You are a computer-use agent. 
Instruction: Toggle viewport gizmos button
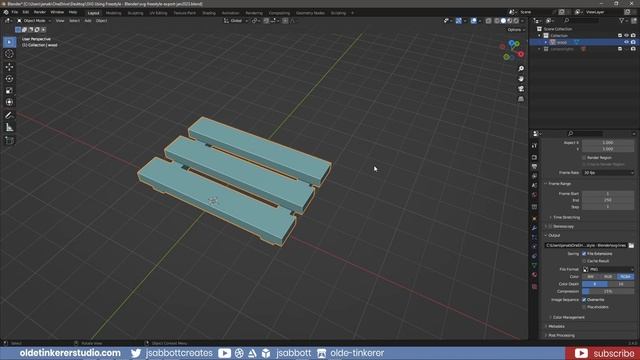[459, 21]
